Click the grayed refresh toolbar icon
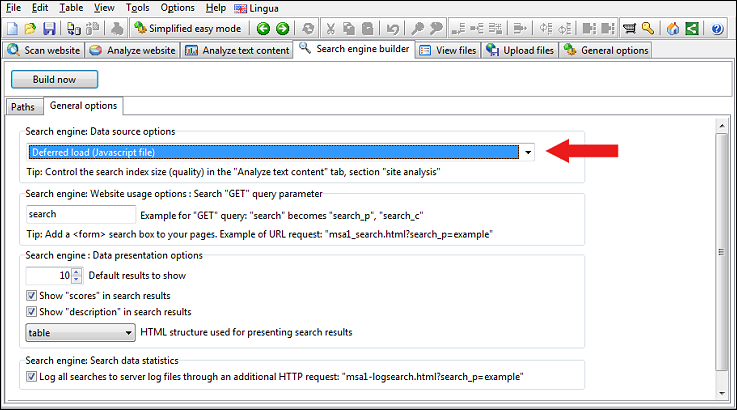737x410 pixels. click(308, 29)
